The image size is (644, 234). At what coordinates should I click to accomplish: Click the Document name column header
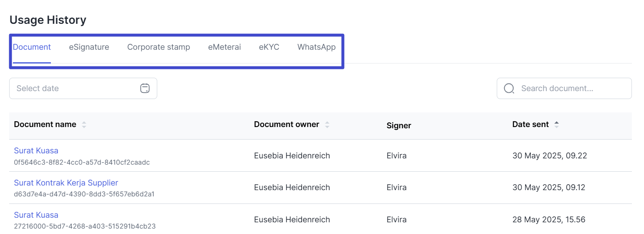point(45,124)
